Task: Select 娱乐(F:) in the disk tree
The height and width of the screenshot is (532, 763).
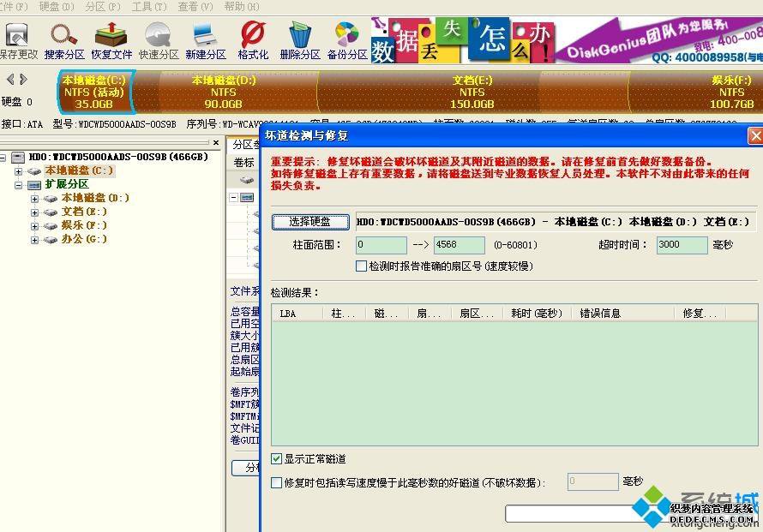Action: (84, 225)
